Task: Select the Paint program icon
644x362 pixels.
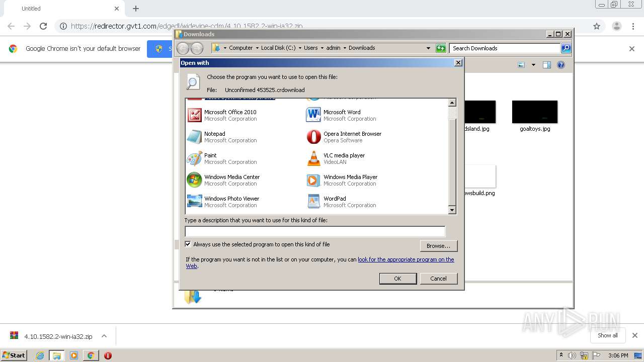Action: [x=194, y=158]
